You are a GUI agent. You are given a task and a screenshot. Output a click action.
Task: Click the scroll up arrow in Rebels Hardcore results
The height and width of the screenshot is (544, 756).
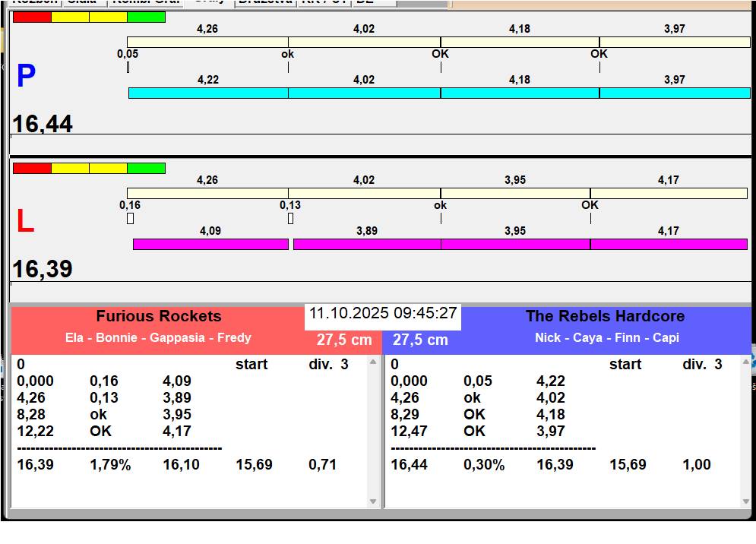coord(745,362)
